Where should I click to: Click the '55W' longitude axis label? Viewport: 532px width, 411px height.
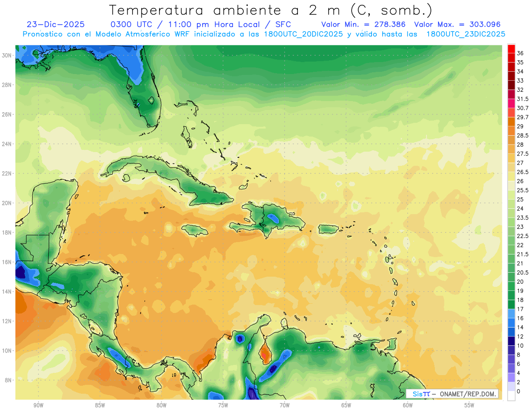coord(469,405)
